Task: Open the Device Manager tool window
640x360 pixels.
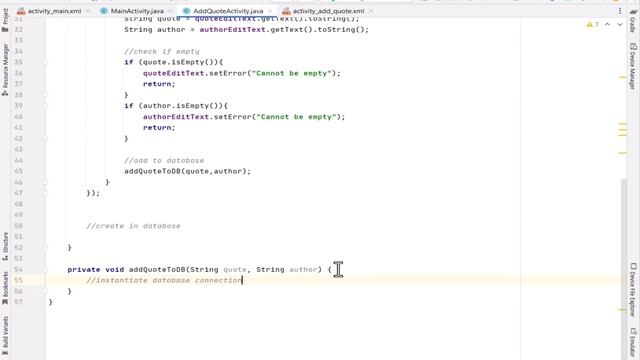Action: [633, 66]
